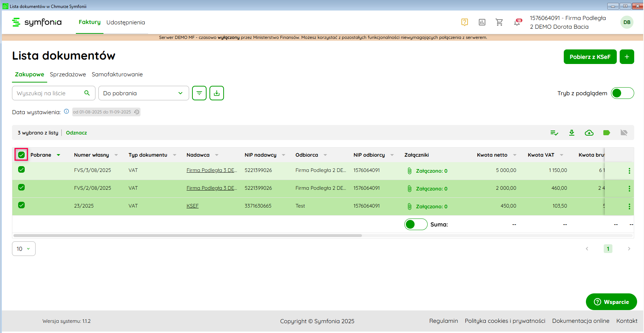The height and width of the screenshot is (333, 644).
Task: Open the shopping cart icon
Action: click(499, 23)
